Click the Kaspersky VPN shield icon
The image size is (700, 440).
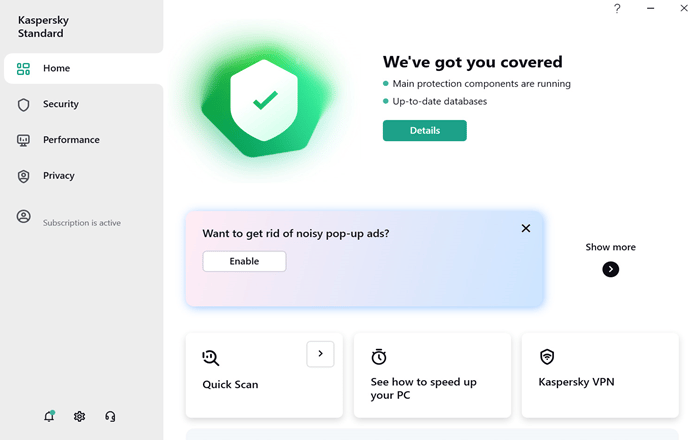(547, 357)
